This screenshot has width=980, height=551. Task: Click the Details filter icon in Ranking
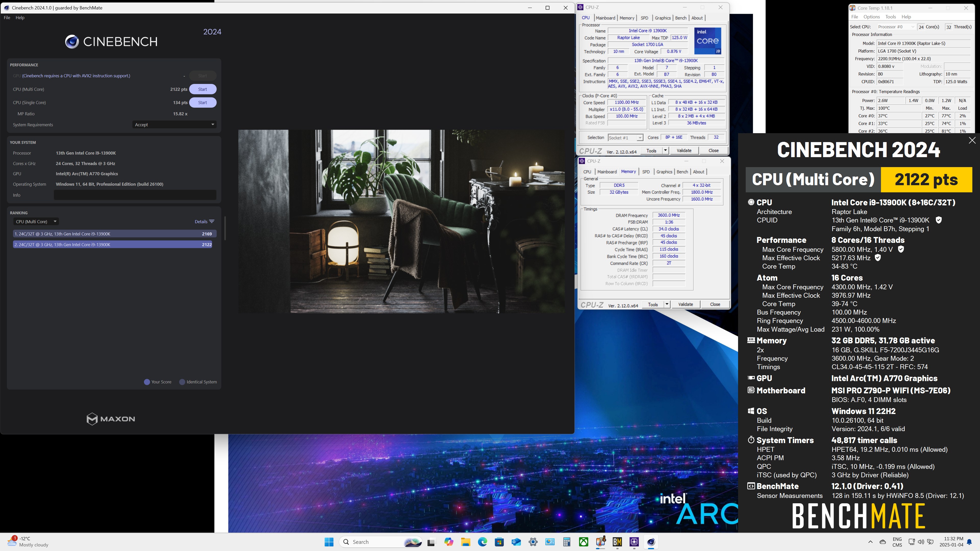212,222
